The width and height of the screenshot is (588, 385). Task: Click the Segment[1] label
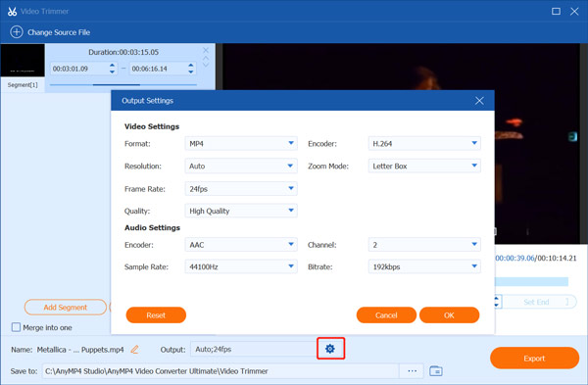[x=23, y=85]
